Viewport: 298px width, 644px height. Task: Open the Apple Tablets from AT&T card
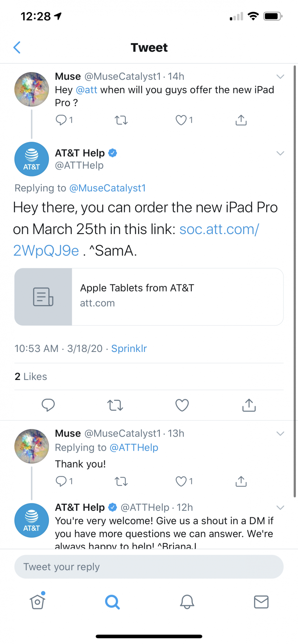149,297
